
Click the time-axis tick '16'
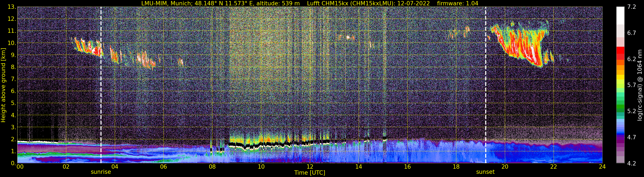click(407, 167)
